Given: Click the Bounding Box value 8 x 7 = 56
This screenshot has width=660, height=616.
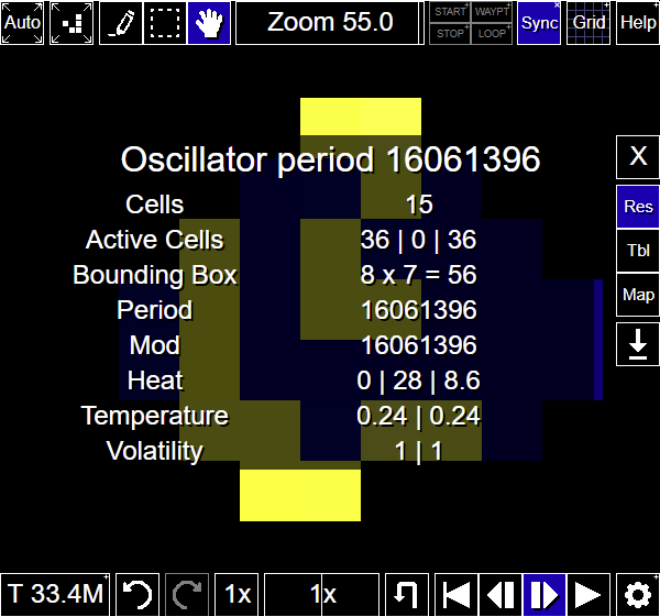Looking at the screenshot, I should [x=418, y=275].
